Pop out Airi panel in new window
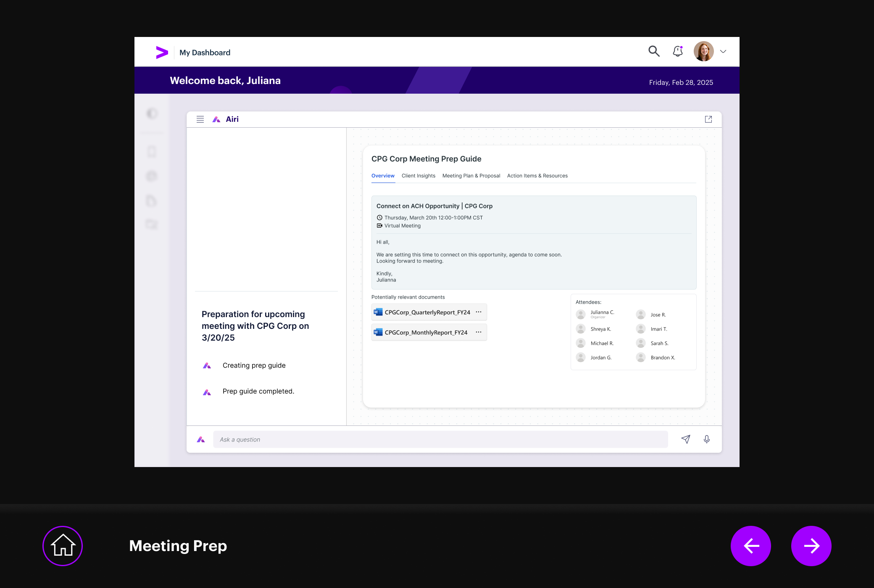 (x=708, y=119)
